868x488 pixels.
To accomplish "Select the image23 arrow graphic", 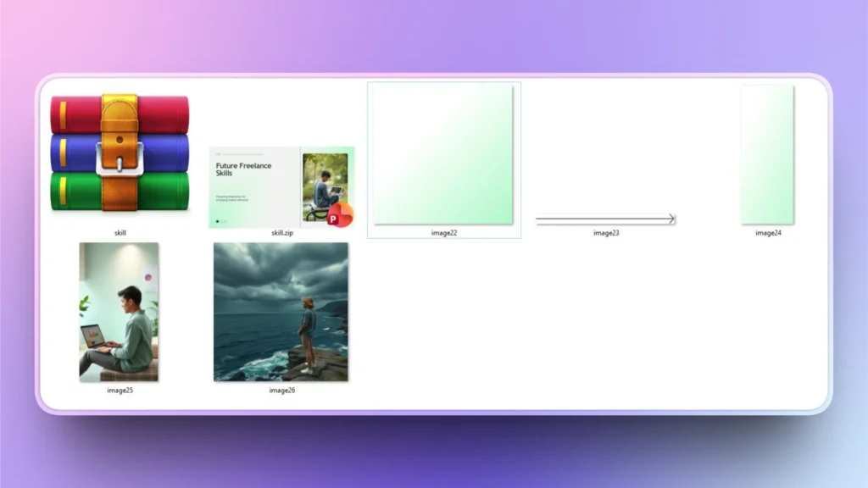I will 604,219.
